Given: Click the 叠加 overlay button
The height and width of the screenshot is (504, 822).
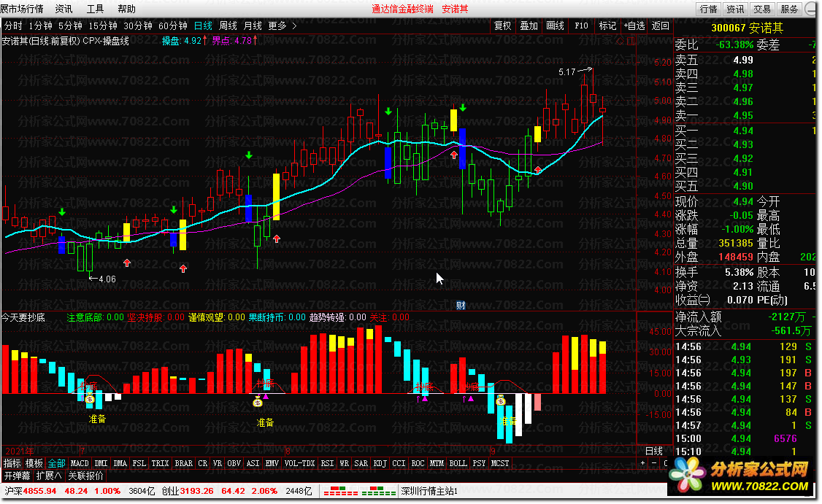Looking at the screenshot, I should click(x=529, y=26).
